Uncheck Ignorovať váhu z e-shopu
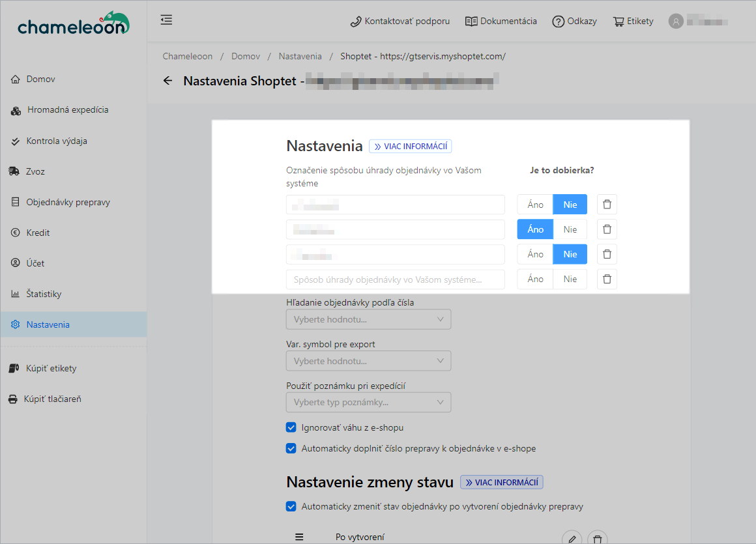The image size is (756, 544). click(x=291, y=427)
